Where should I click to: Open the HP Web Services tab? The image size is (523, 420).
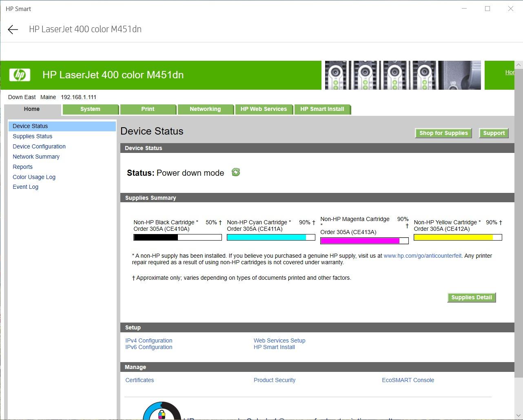(264, 109)
